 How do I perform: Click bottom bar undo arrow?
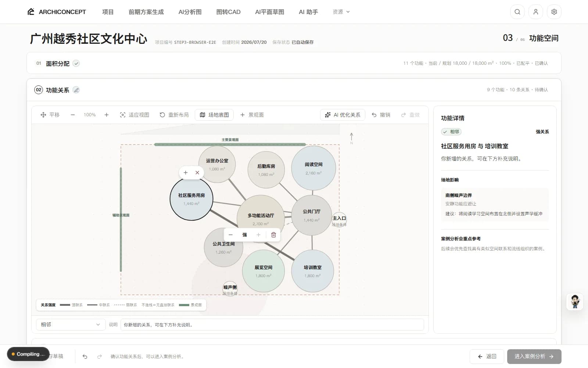[85, 357]
